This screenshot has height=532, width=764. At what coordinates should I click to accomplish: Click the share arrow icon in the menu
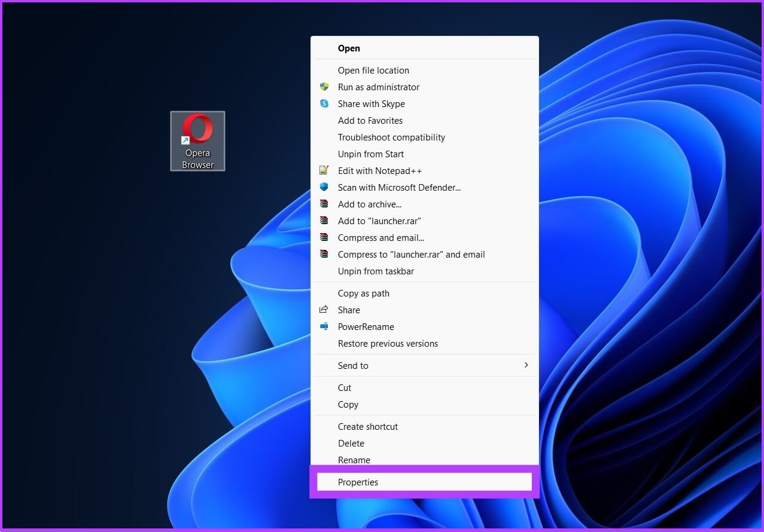(324, 310)
